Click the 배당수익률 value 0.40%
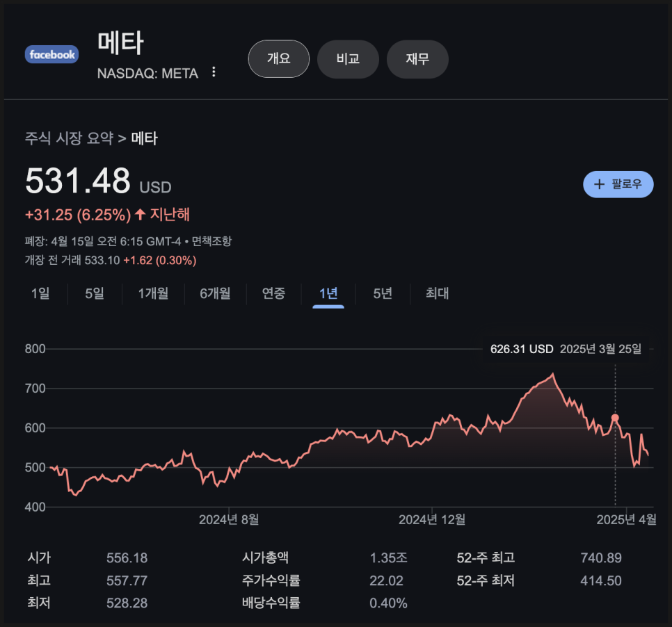 388,603
